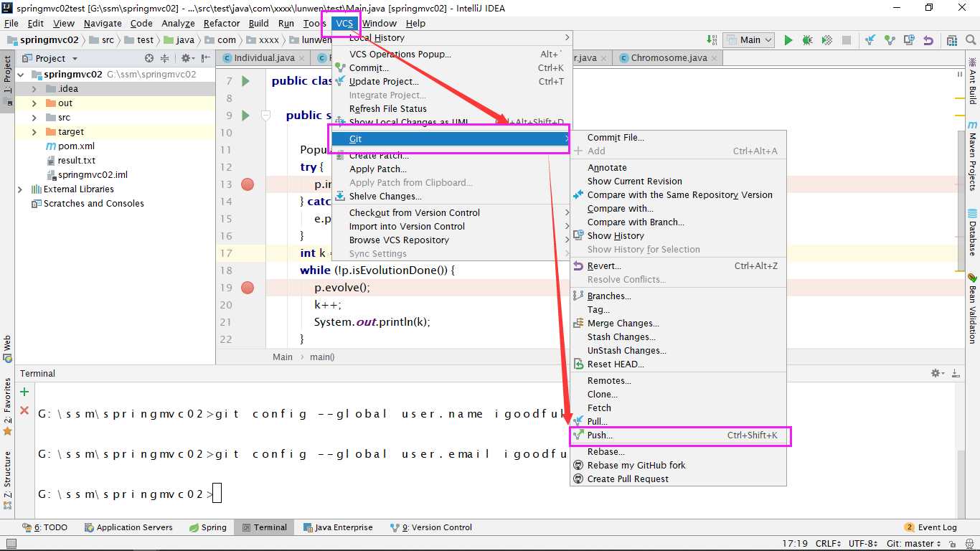Open the Application Servers tool window
The image size is (980, 551).
click(128, 527)
